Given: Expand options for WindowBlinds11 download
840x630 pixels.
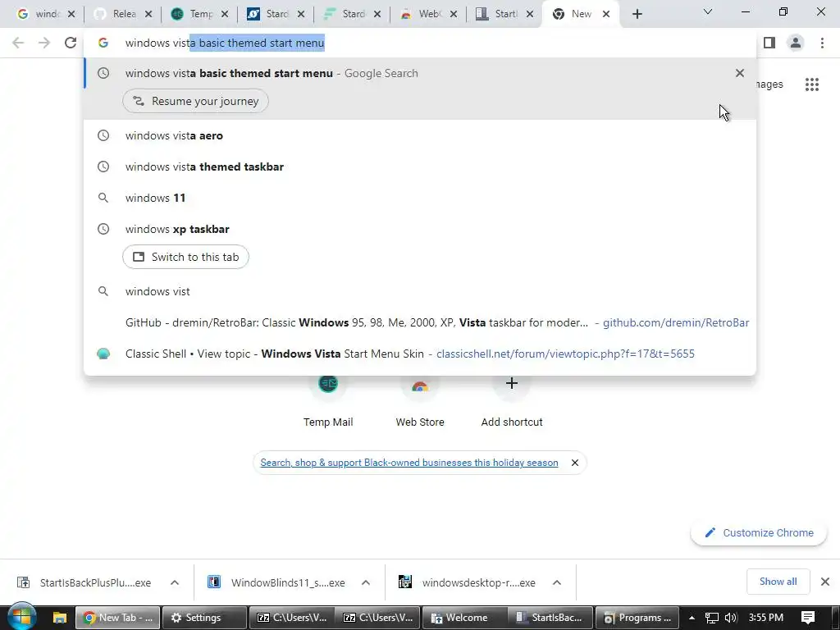Looking at the screenshot, I should point(365,582).
